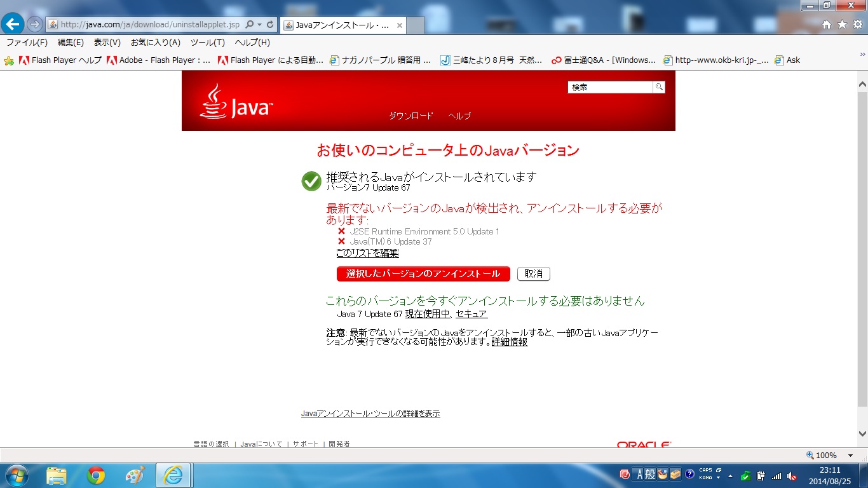Viewport: 868px width, 488px height.
Task: Open Javaアンインストール・ツールの詳細を表示 link
Action: [x=370, y=414]
